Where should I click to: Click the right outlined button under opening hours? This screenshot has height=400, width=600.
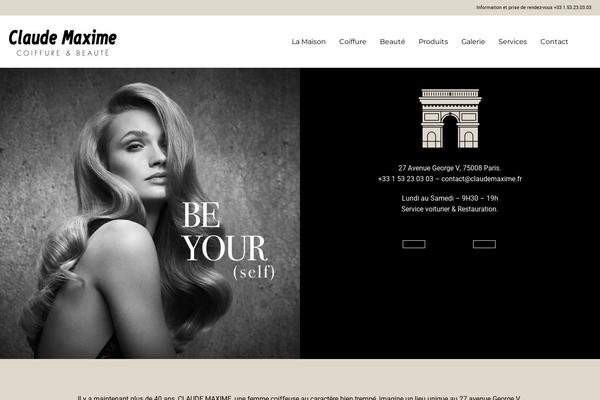coord(484,244)
